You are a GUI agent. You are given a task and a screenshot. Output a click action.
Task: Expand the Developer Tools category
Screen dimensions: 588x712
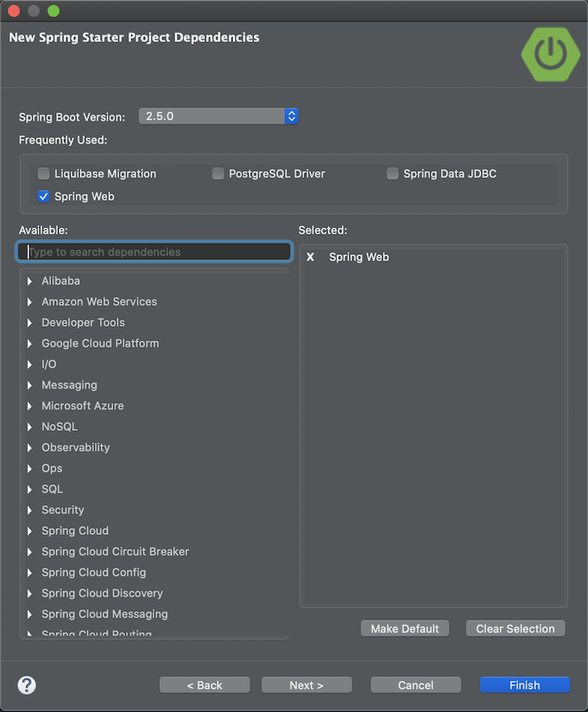pyautogui.click(x=31, y=322)
